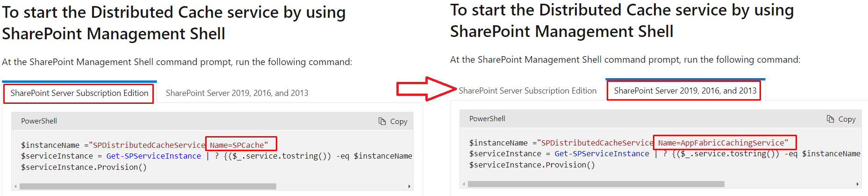Copy code in right PowerShell block
The image size is (868, 196).
pos(841,119)
